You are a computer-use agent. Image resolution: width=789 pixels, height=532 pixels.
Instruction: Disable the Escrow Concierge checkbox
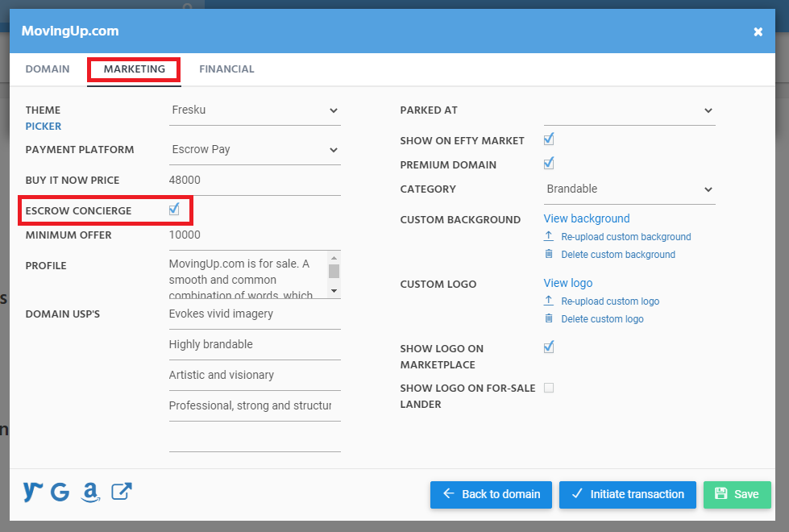174,210
